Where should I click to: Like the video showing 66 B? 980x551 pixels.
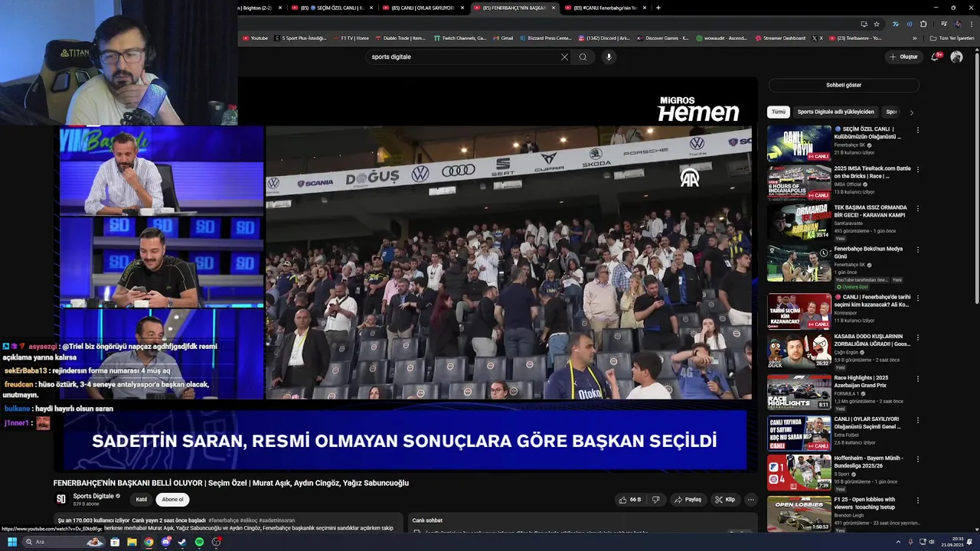[631, 500]
